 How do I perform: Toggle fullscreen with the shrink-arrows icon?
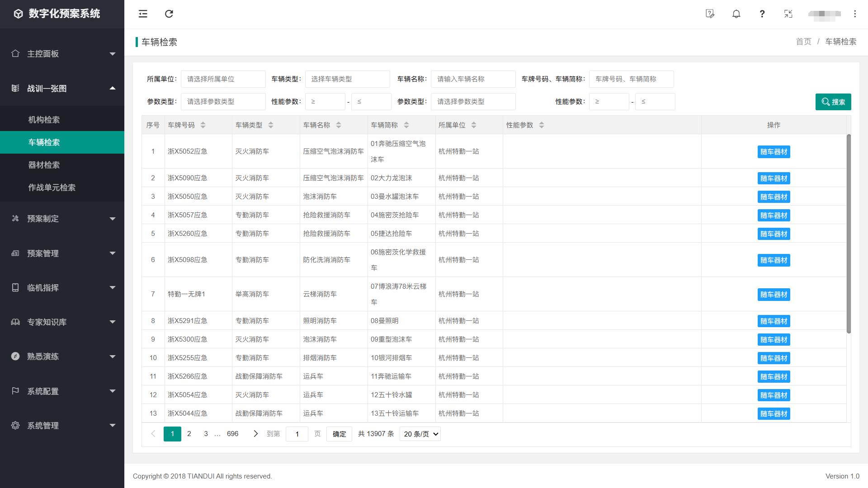coord(788,14)
